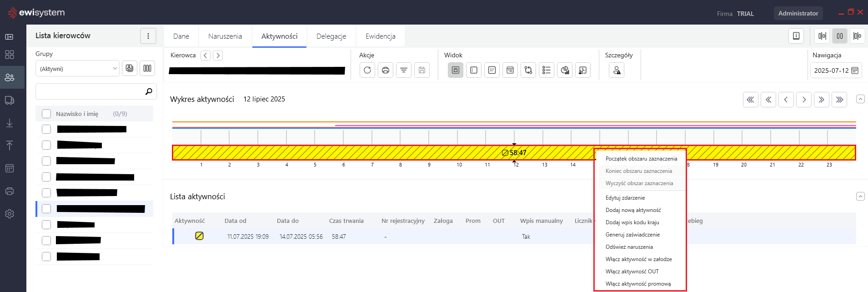Switch to the Naruszenia tab
The width and height of the screenshot is (868, 292).
pos(225,36)
